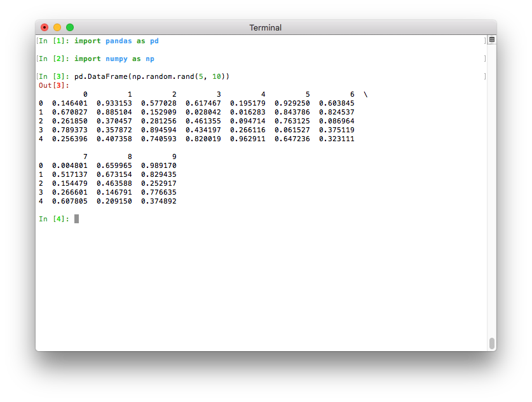Viewport: 532px width, 402px height.
Task: Click the right-side mark bracket of line In [3]
Action: click(484, 76)
